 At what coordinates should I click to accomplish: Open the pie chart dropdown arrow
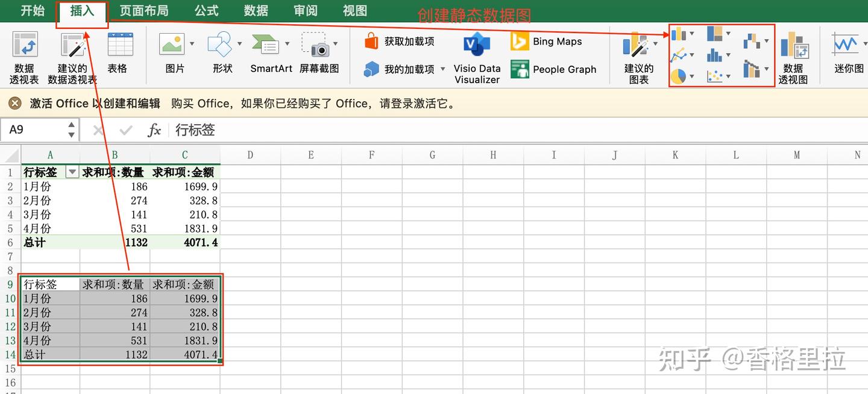pos(691,77)
